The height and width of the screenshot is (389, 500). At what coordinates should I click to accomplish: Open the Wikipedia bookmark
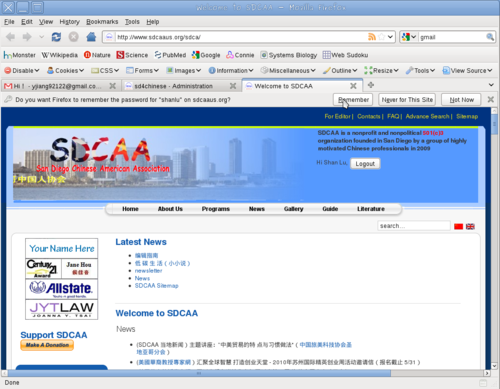click(x=60, y=55)
